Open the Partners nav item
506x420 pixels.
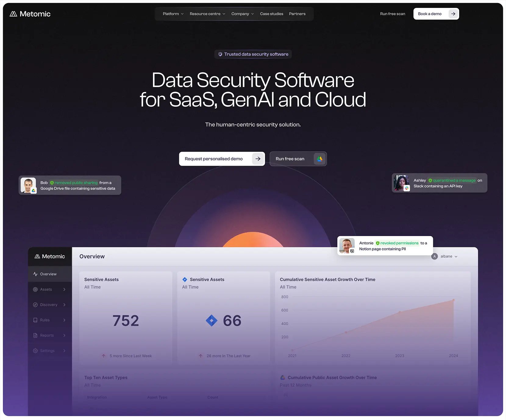pyautogui.click(x=297, y=14)
